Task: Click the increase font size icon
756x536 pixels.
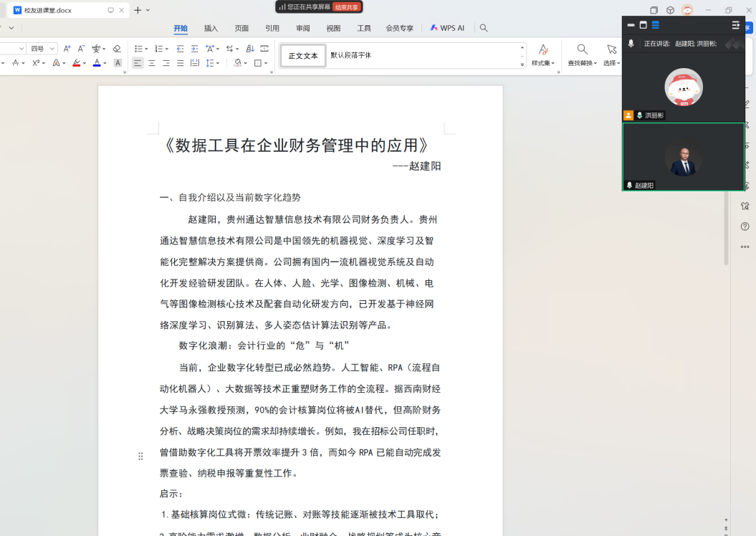Action: pos(67,49)
